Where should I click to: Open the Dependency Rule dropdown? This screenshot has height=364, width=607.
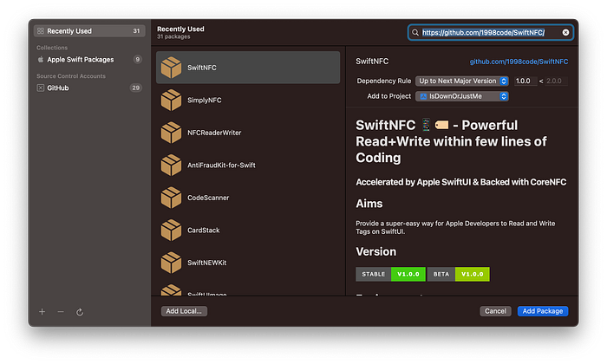(x=462, y=81)
